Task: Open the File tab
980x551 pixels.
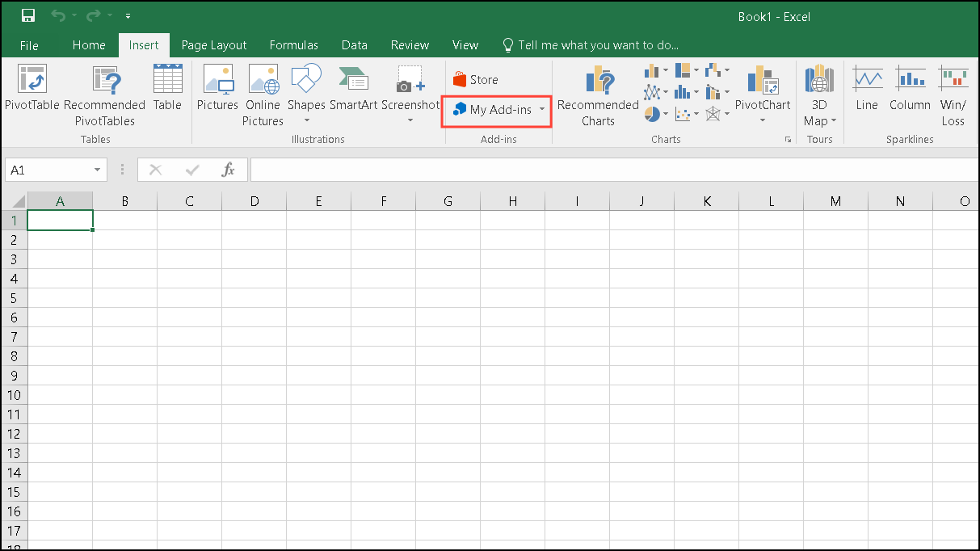Action: click(29, 45)
